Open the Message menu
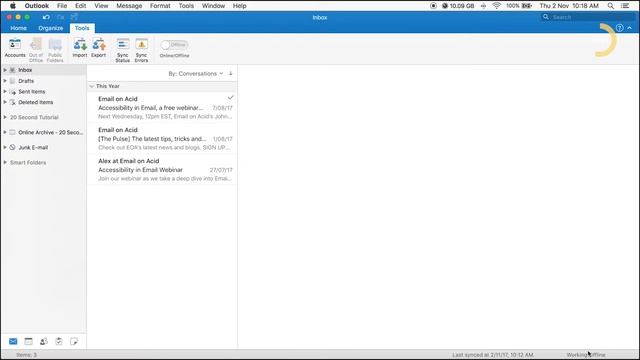 pyautogui.click(x=129, y=6)
